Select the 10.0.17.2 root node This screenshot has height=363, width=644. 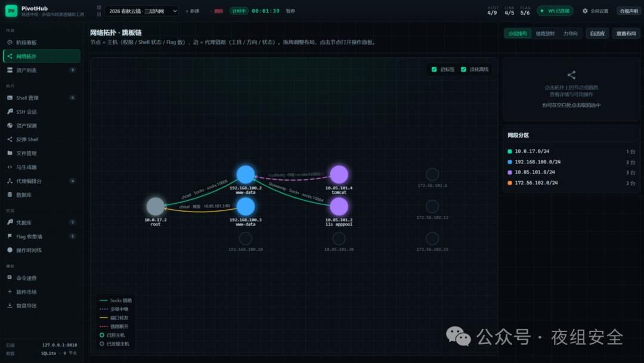tap(155, 206)
